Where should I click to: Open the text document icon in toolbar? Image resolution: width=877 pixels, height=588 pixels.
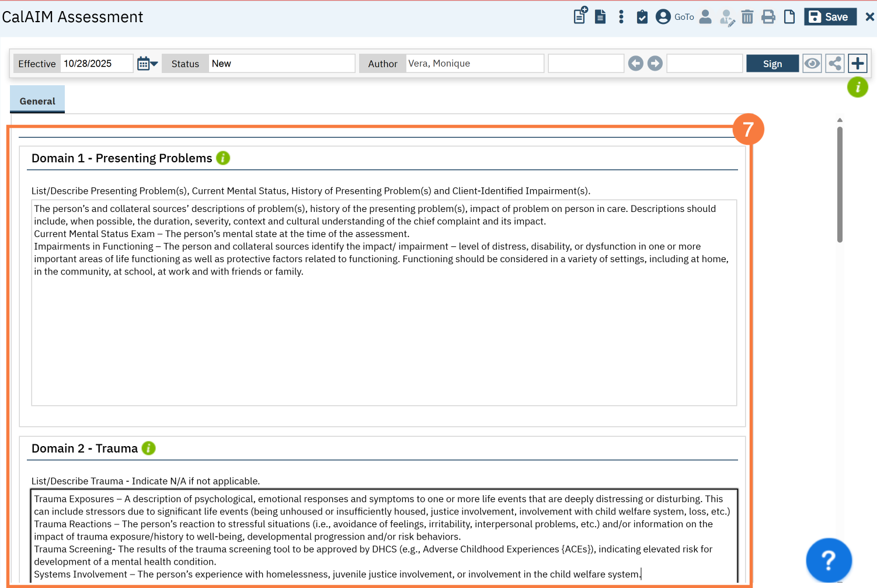(x=600, y=16)
